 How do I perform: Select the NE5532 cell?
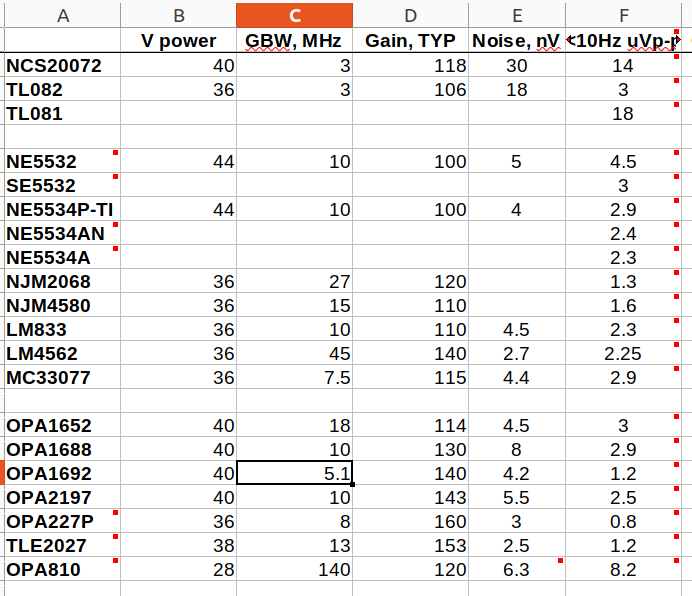[63, 161]
